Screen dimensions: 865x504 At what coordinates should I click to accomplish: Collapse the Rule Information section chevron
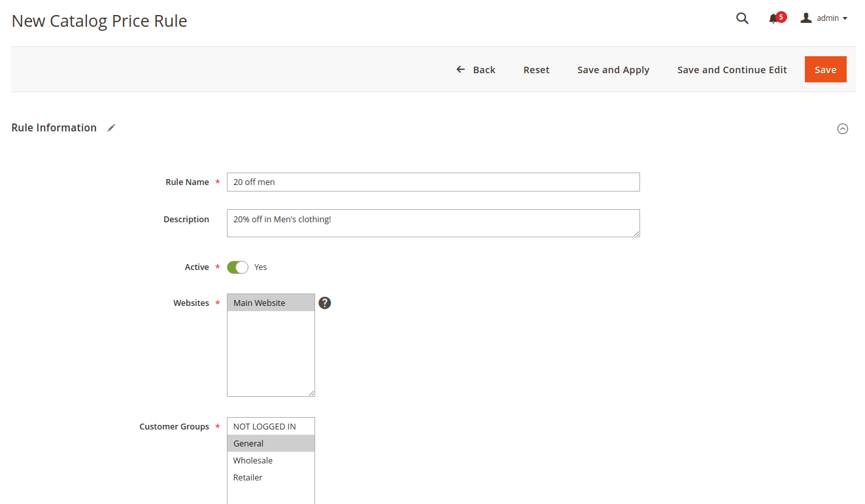click(843, 129)
